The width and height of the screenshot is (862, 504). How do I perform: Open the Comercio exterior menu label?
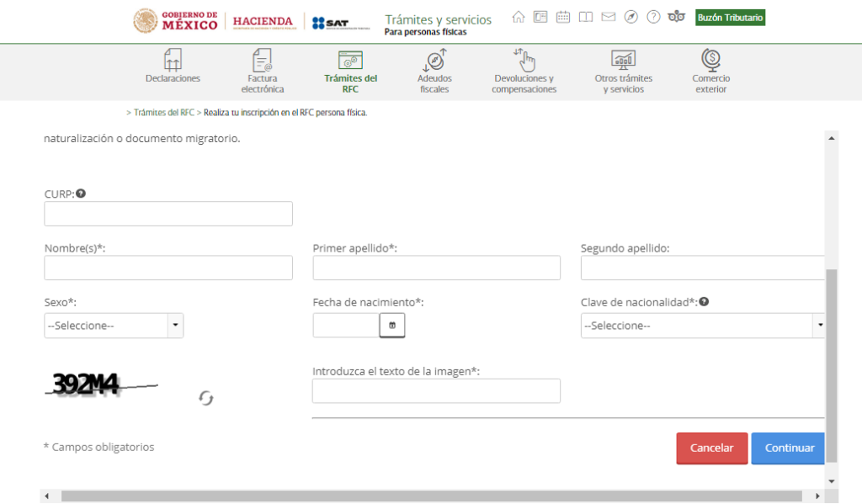[x=710, y=83]
